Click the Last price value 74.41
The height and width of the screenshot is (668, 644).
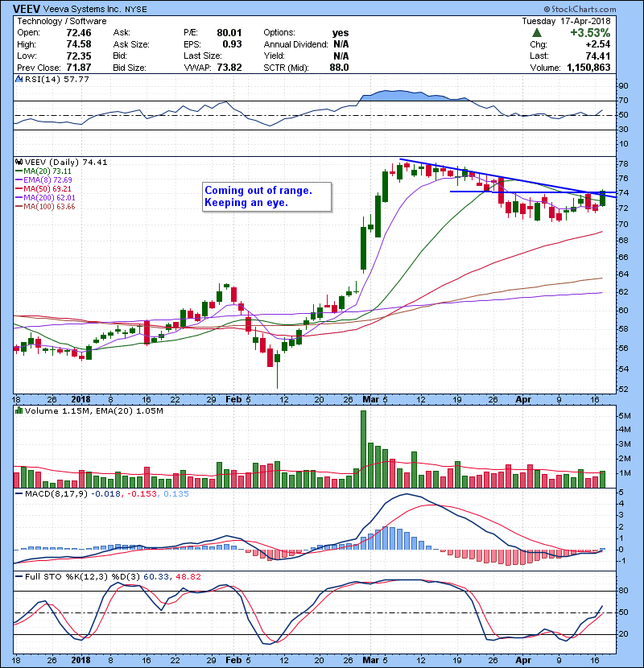click(597, 56)
